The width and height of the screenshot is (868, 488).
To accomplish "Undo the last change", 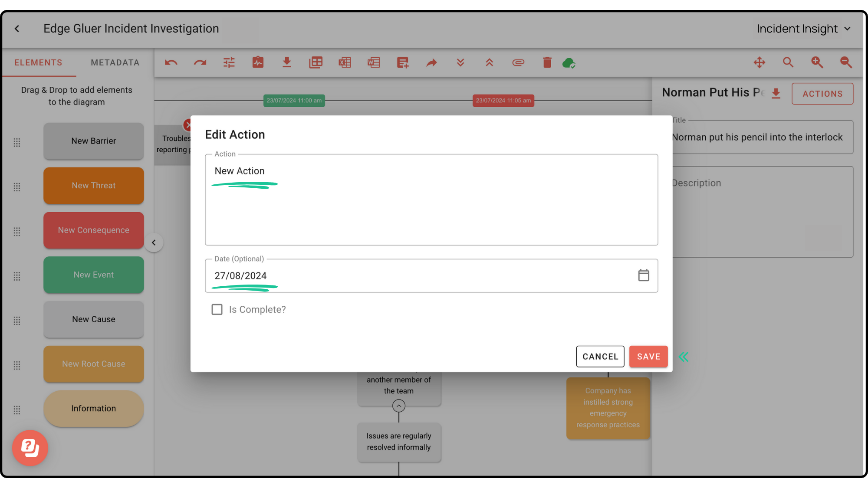I will pyautogui.click(x=171, y=62).
